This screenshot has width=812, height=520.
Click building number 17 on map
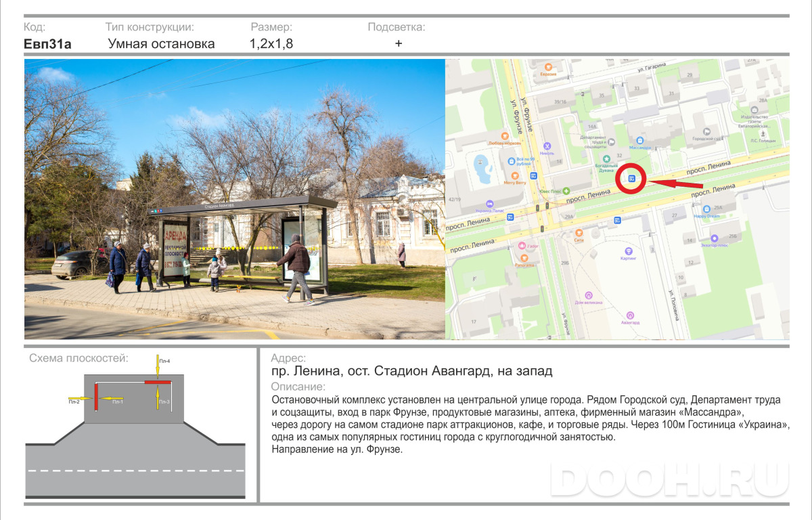coord(474,321)
